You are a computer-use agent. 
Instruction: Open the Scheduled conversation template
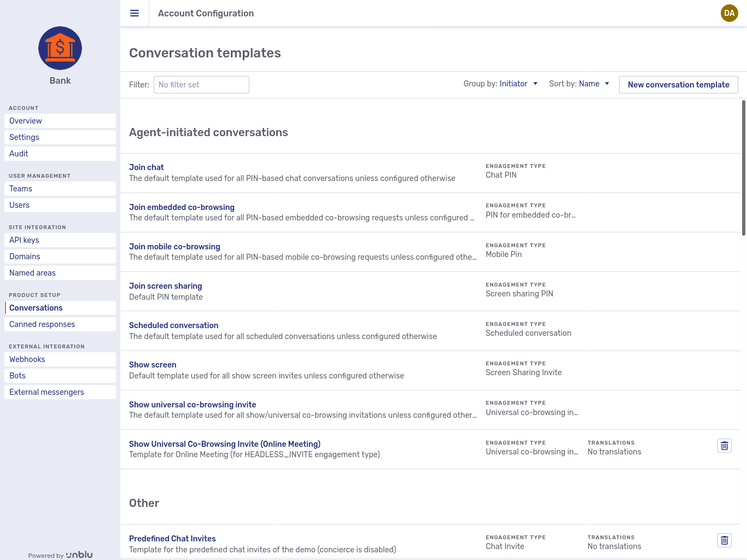(173, 325)
